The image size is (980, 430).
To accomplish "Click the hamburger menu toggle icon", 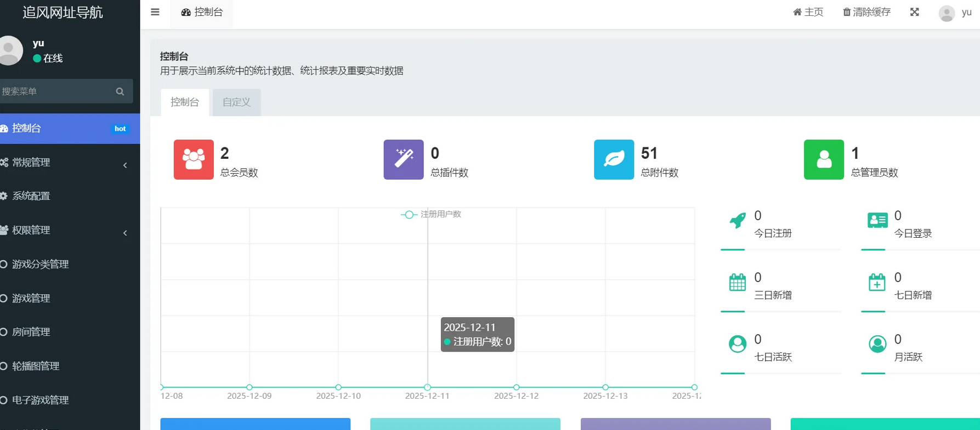I will 155,12.
